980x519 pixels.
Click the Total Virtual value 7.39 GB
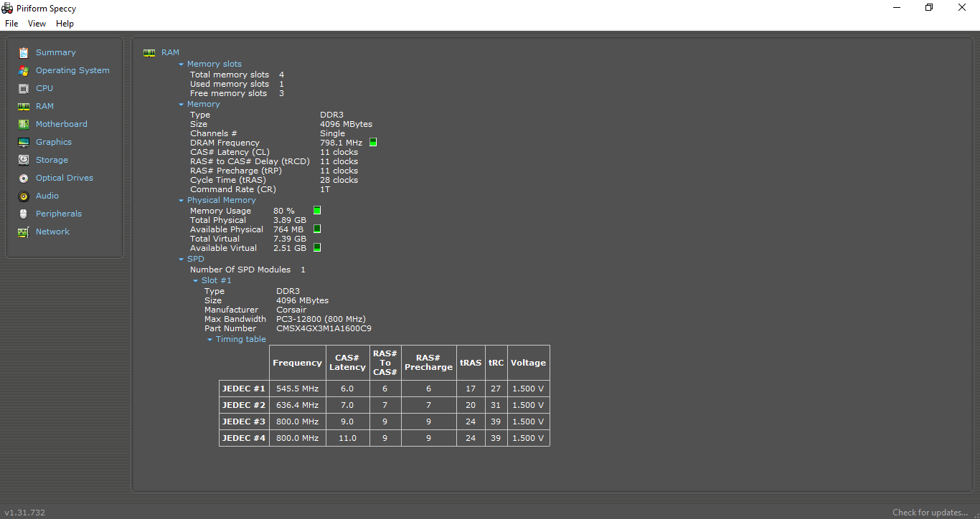290,239
